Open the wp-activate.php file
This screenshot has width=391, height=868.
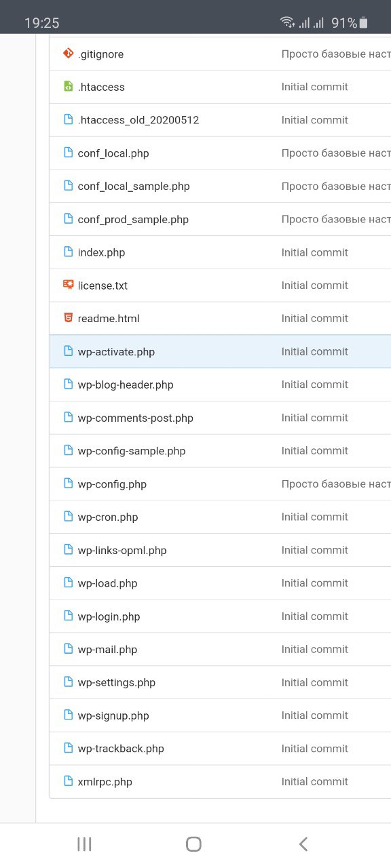pyautogui.click(x=116, y=352)
